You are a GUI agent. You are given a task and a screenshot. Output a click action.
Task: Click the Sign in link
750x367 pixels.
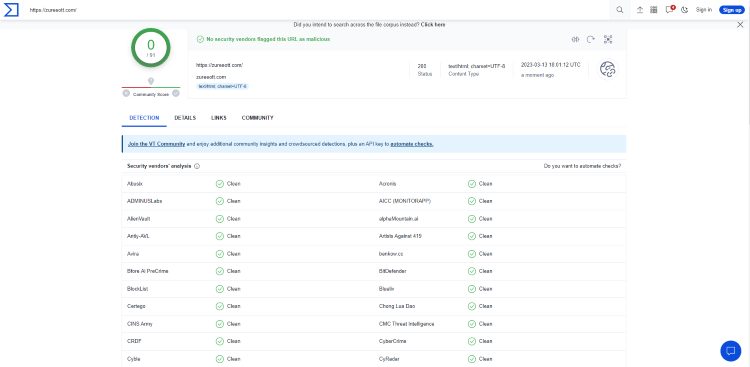pos(704,10)
